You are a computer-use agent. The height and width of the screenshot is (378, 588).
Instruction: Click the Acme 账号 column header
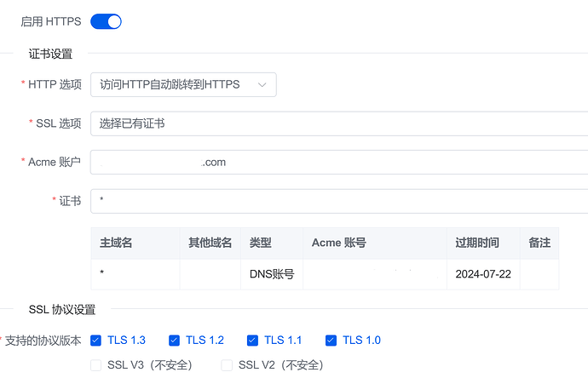point(375,243)
